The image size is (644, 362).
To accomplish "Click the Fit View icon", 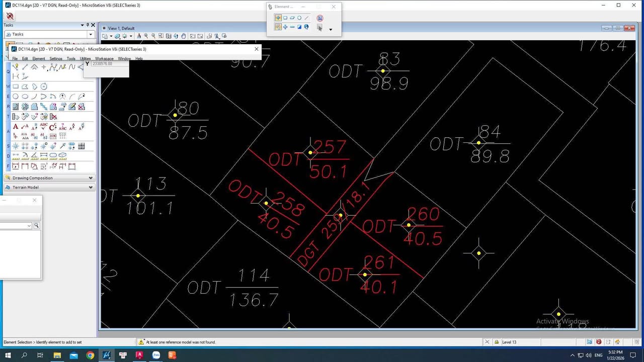I will click(169, 36).
